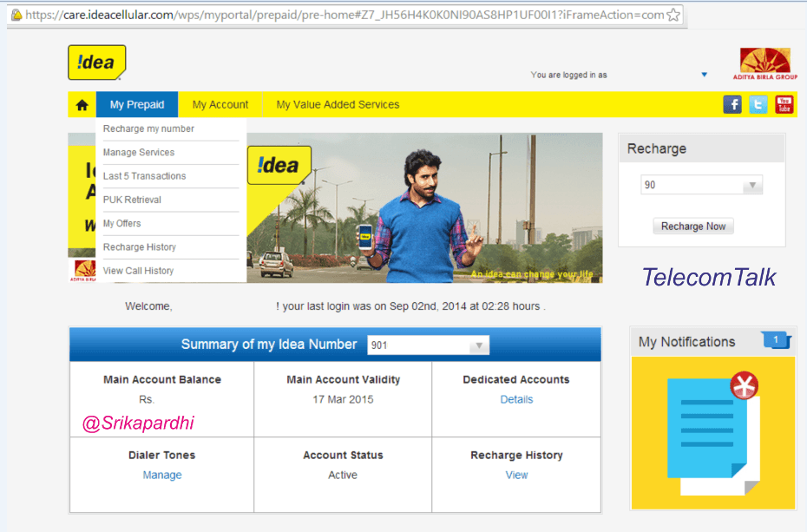
Task: Expand the logged-in user dropdown arrow
Action: [x=704, y=75]
